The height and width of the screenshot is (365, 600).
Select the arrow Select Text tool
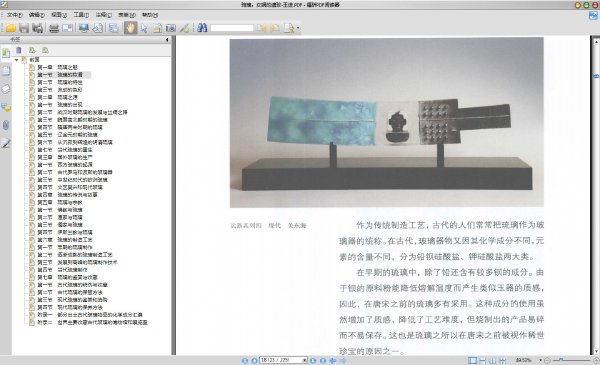144,28
